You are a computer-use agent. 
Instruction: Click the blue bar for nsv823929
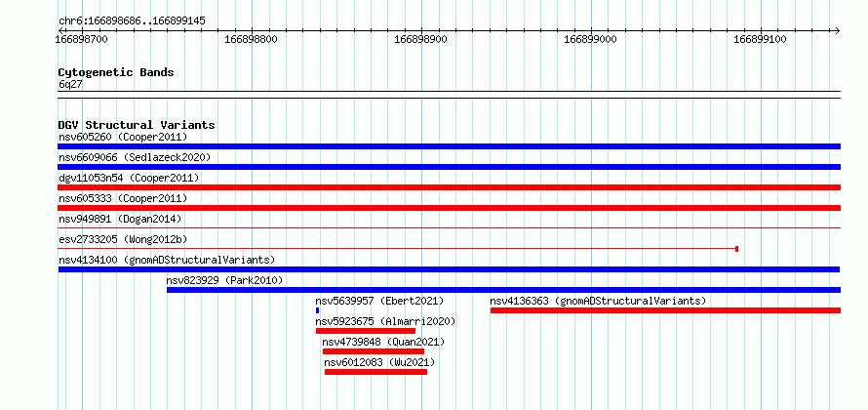(x=504, y=290)
